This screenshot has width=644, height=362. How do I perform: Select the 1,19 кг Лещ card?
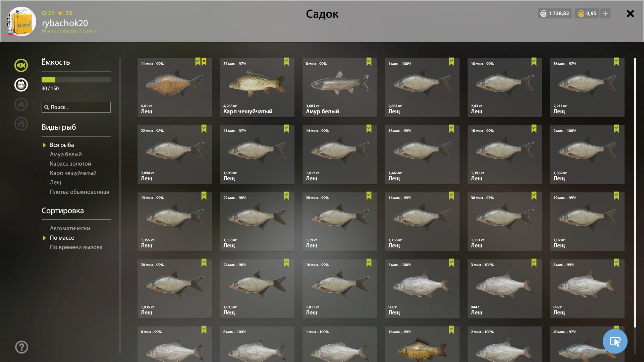(x=340, y=222)
